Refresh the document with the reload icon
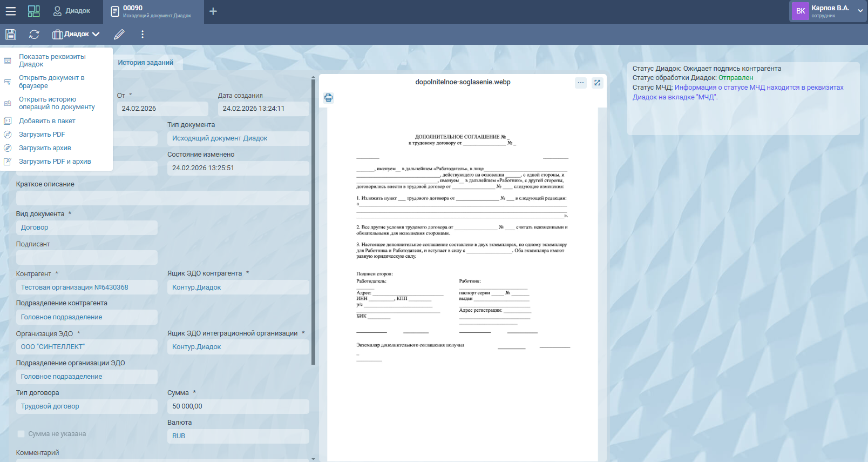The width and height of the screenshot is (868, 462). [x=34, y=35]
